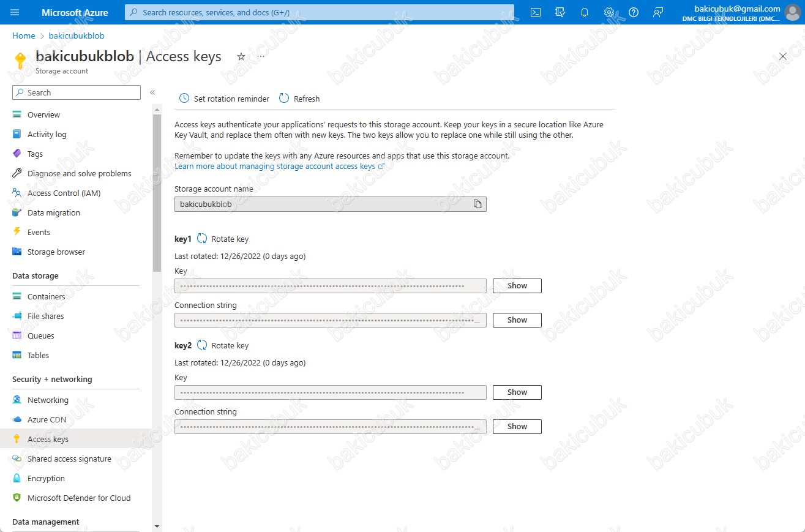This screenshot has height=532, width=805.
Task: Open portal settings gear
Action: click(609, 12)
